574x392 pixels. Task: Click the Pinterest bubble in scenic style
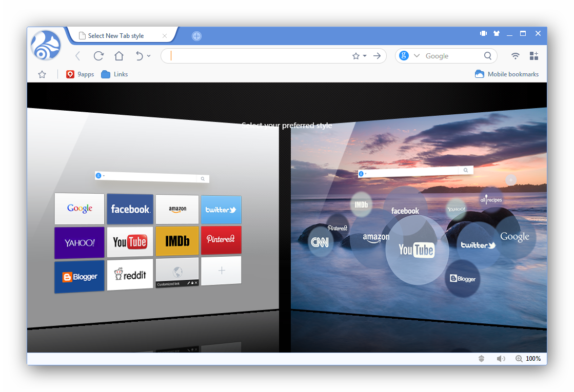(x=337, y=228)
